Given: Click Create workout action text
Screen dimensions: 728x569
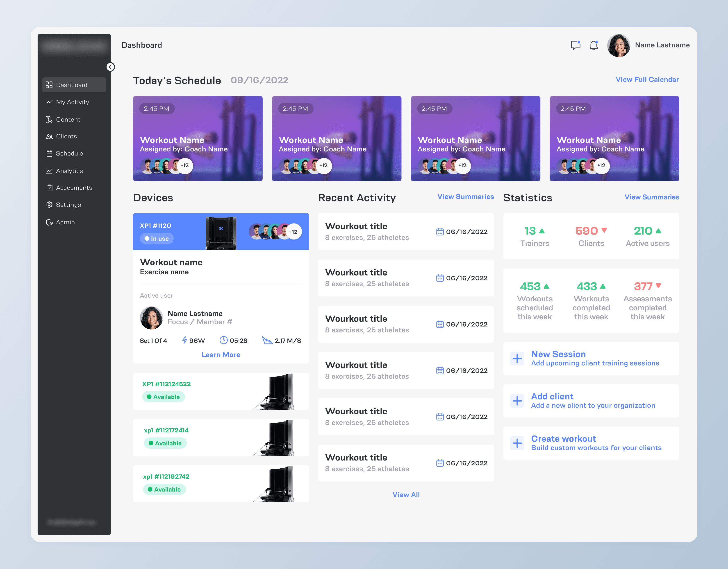Looking at the screenshot, I should 563,439.
